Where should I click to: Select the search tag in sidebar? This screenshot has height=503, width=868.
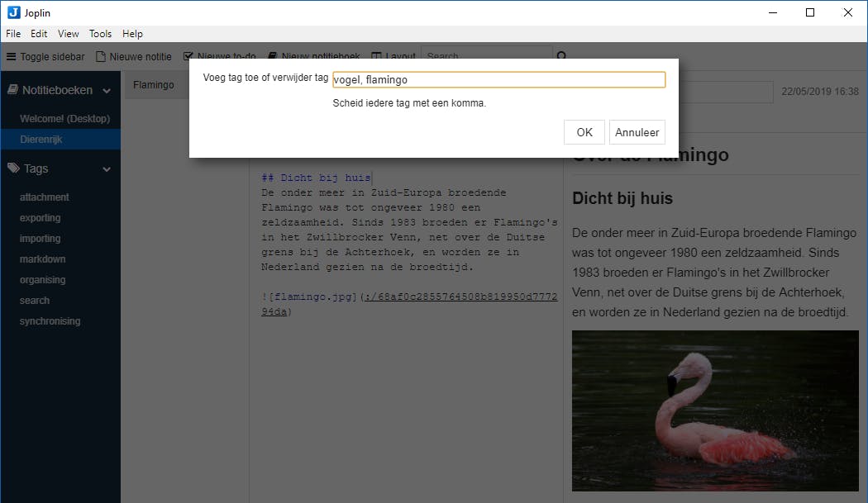tap(35, 301)
